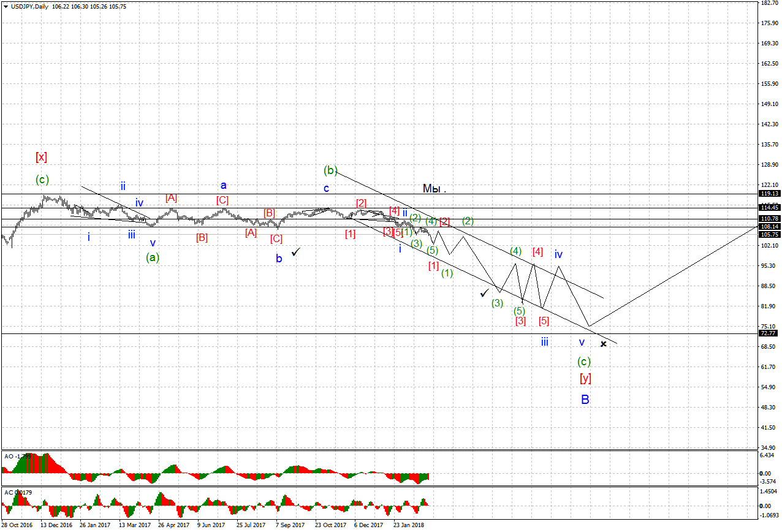This screenshot has height=532, width=782.
Task: Select the red [y] wave label
Action: (585, 379)
